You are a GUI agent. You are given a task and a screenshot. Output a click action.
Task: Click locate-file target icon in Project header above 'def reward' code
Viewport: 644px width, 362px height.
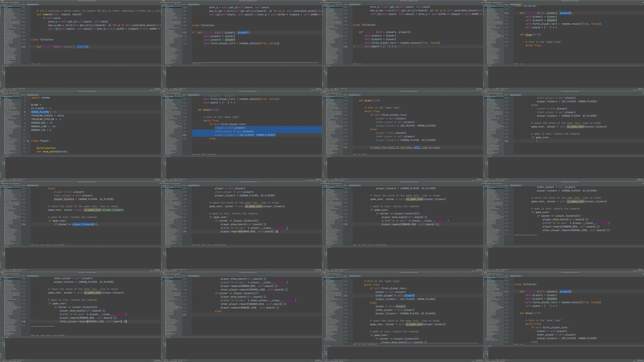coord(14,4)
